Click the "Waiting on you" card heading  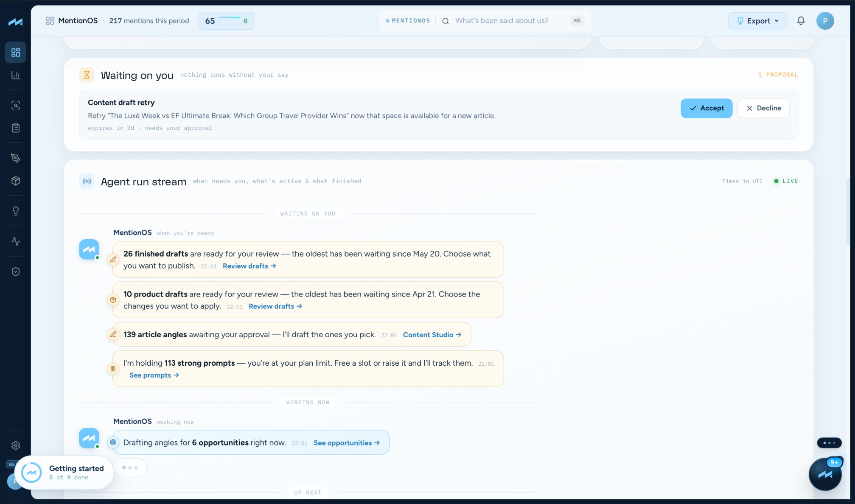click(137, 76)
